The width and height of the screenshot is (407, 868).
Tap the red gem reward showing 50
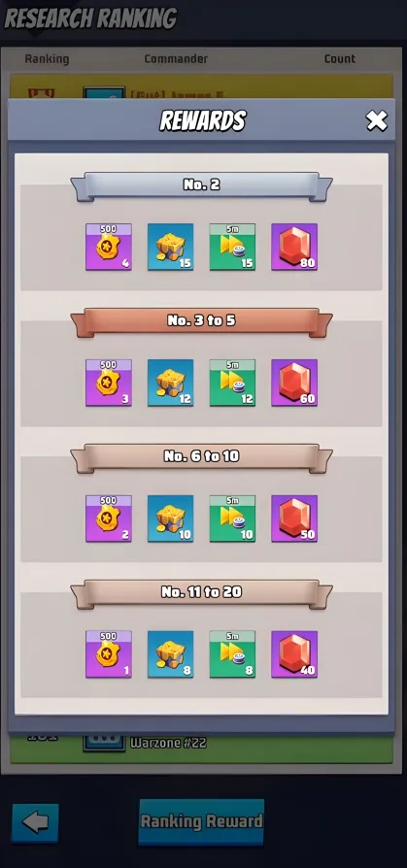click(294, 518)
